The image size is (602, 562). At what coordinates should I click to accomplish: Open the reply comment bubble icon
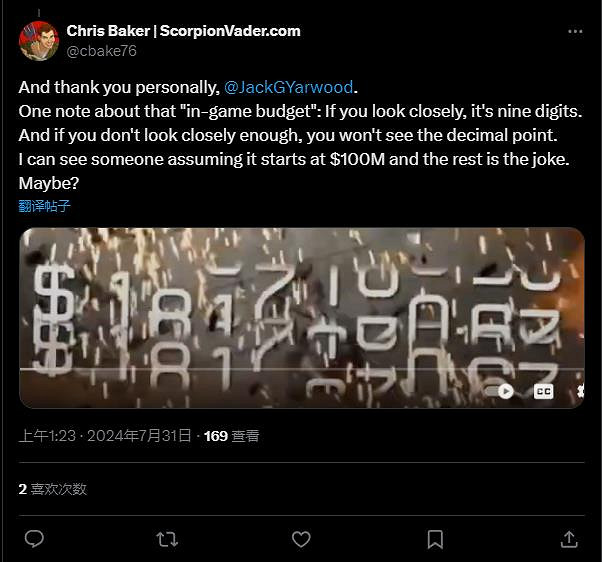coord(34,539)
